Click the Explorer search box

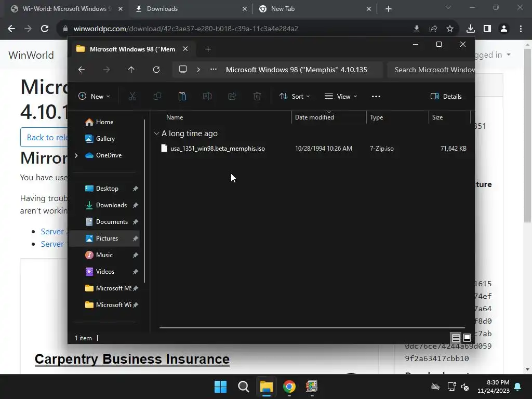click(x=431, y=70)
